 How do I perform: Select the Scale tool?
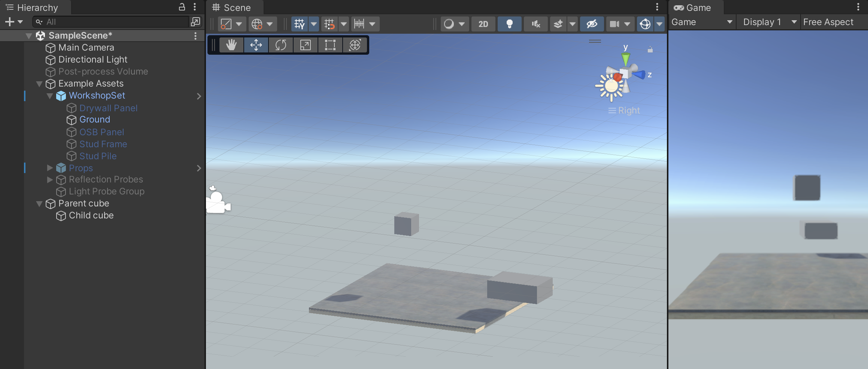[306, 45]
